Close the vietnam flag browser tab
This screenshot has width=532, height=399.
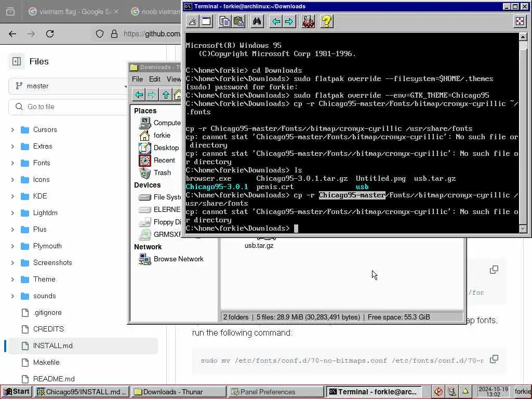click(x=116, y=11)
